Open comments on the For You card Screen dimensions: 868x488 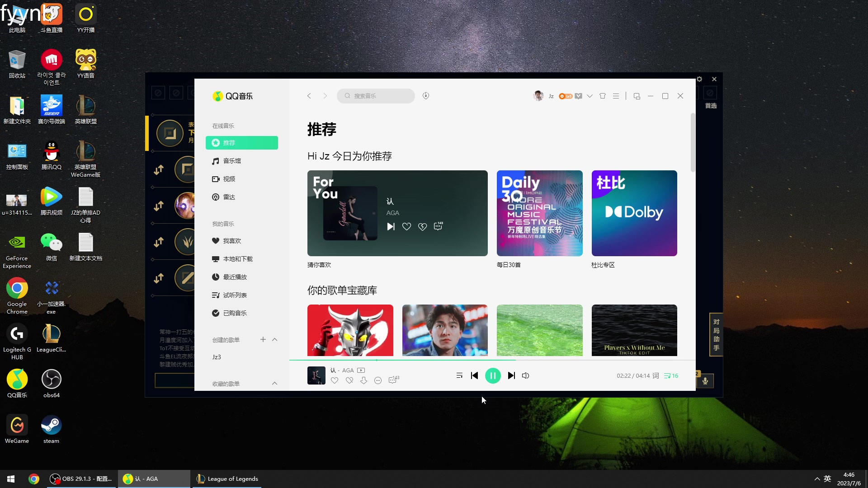pyautogui.click(x=438, y=226)
